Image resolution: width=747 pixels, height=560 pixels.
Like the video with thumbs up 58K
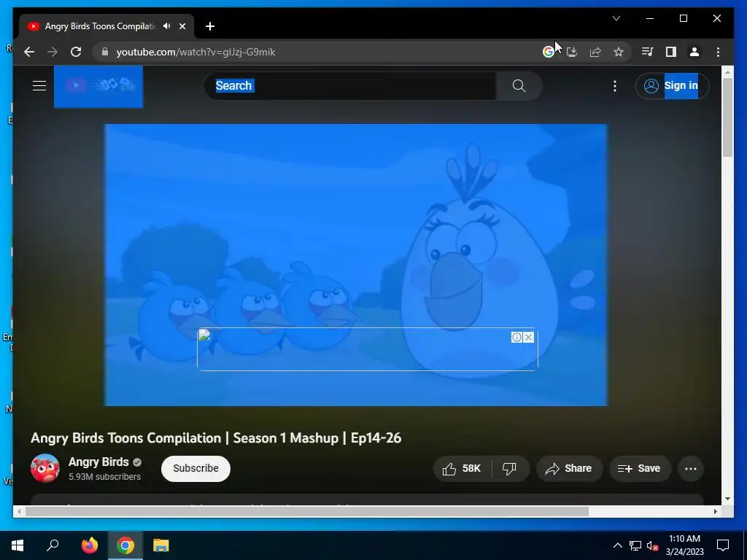coord(462,469)
